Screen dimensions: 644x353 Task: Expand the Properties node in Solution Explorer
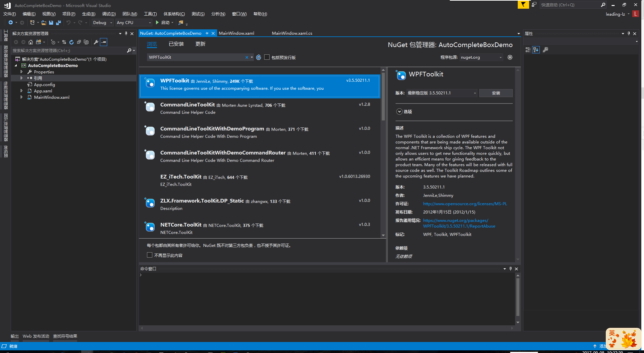22,72
